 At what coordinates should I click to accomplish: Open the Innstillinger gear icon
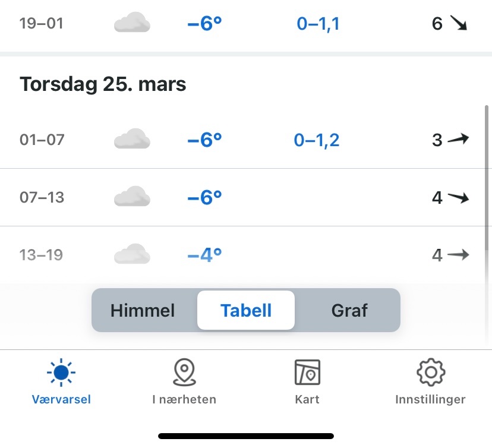click(430, 373)
